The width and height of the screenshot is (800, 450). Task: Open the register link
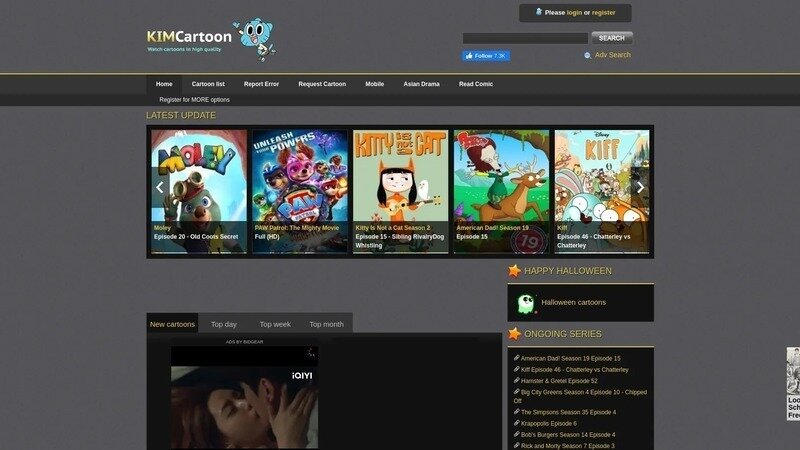point(603,13)
